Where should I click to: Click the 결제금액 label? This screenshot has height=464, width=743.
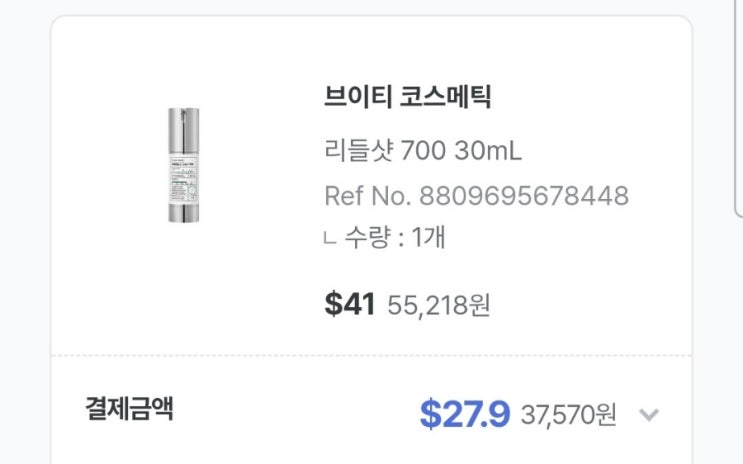tap(129, 408)
